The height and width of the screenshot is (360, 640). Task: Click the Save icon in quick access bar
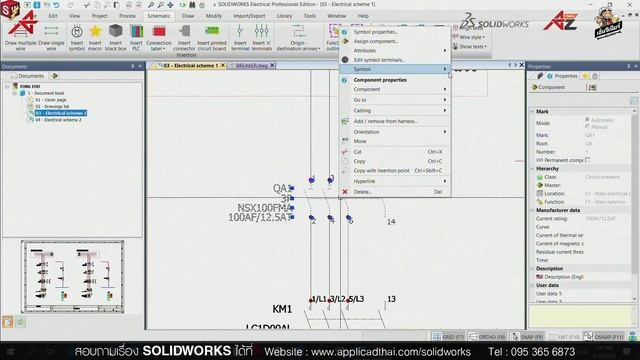37,5
